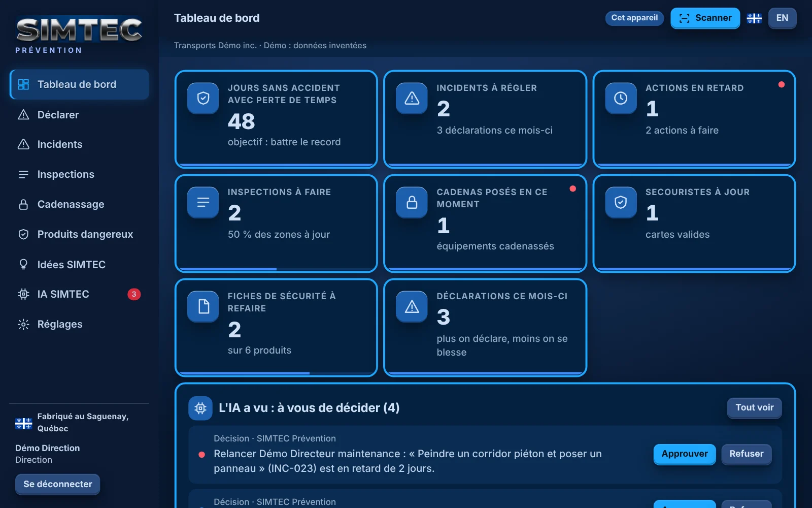812x508 pixels.
Task: Click the shield icon on Jours sans accident card
Action: 203,98
